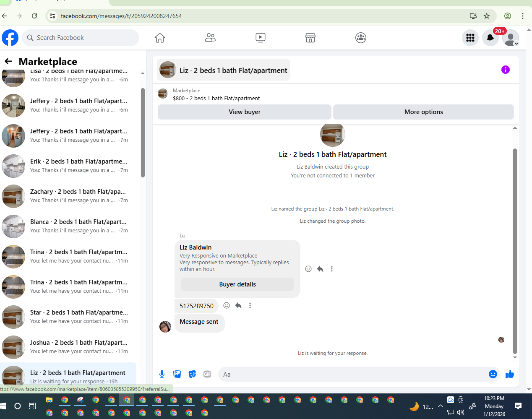Open the Facebook menu grid icon
532x419 pixels.
pyautogui.click(x=470, y=38)
